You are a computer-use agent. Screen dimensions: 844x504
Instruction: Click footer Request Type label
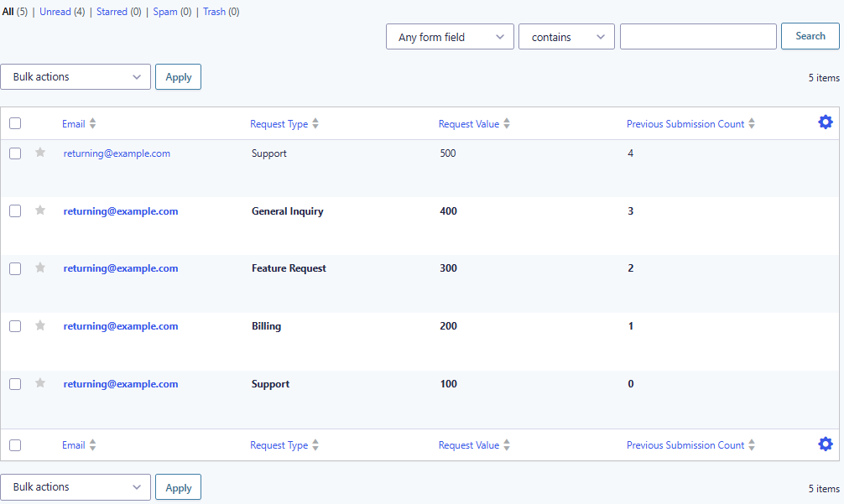pos(279,445)
